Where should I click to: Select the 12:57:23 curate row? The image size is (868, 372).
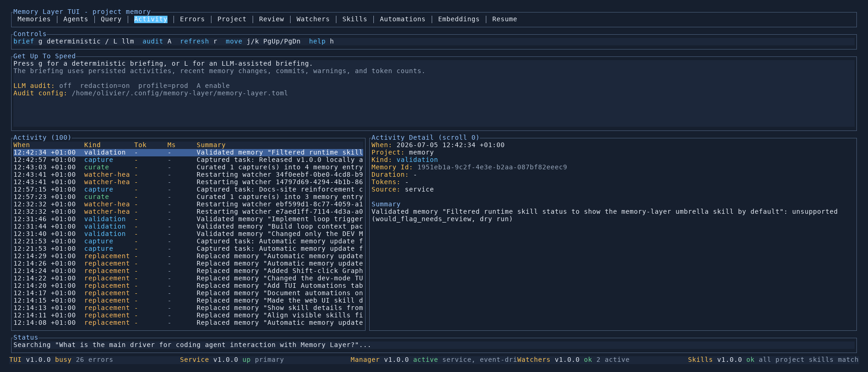click(x=188, y=197)
